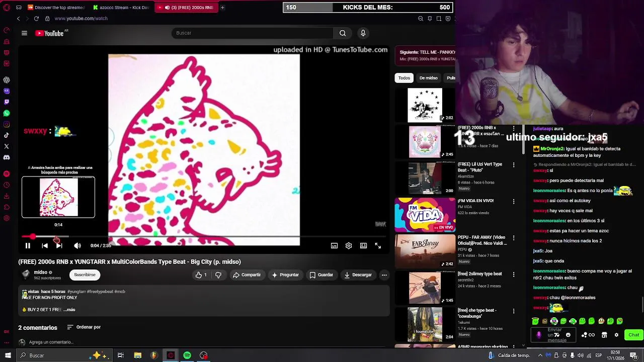The image size is (644, 362).
Task: Open File Explorer from the taskbar
Action: click(x=137, y=355)
